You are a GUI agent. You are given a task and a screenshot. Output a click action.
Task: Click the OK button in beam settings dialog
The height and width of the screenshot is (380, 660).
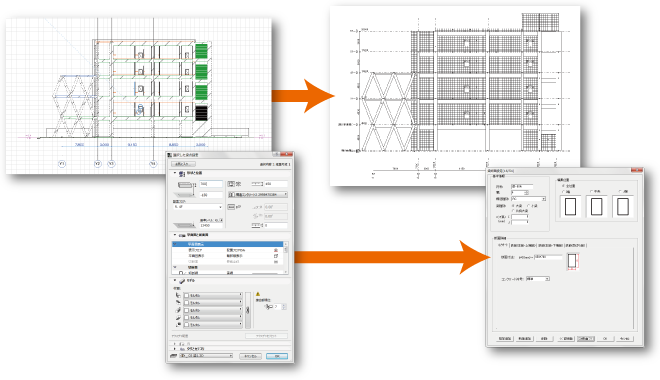277,356
